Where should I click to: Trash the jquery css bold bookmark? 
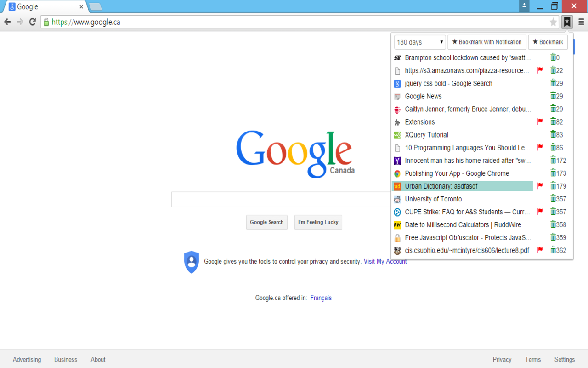553,83
